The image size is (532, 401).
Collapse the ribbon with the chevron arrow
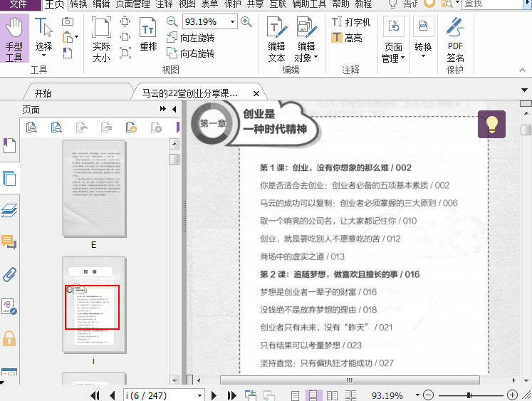[522, 70]
